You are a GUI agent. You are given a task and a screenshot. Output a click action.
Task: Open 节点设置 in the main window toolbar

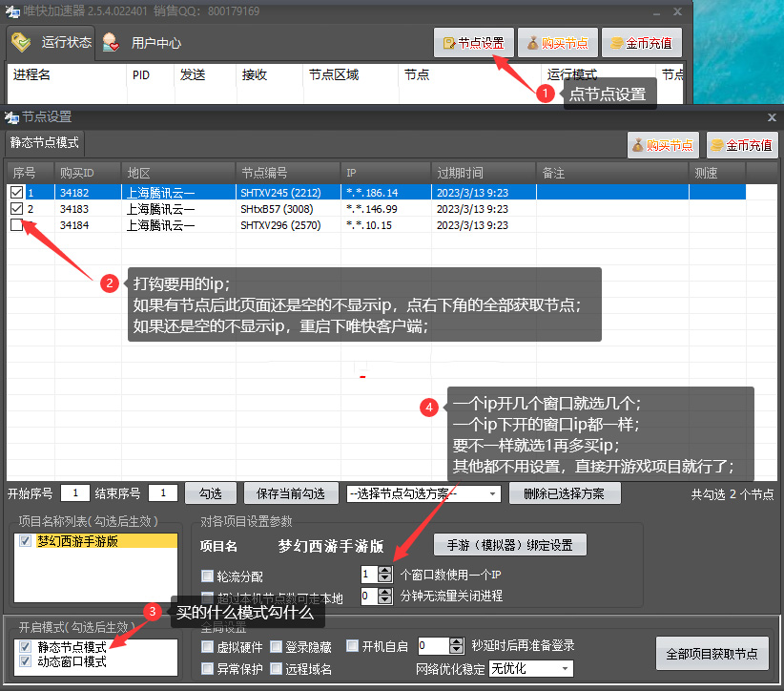473,43
